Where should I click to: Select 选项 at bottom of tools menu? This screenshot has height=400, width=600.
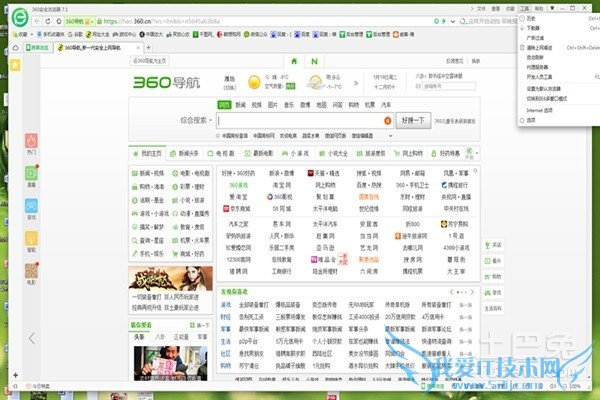pos(531,120)
